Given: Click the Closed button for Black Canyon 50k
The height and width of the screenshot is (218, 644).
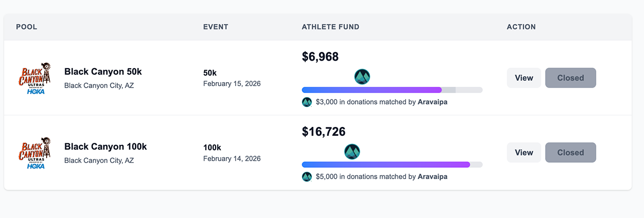Looking at the screenshot, I should click(570, 78).
